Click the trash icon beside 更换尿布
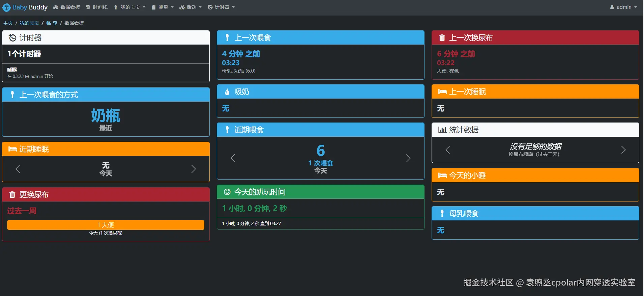Viewport: 644px width, 296px height. pyautogui.click(x=12, y=195)
